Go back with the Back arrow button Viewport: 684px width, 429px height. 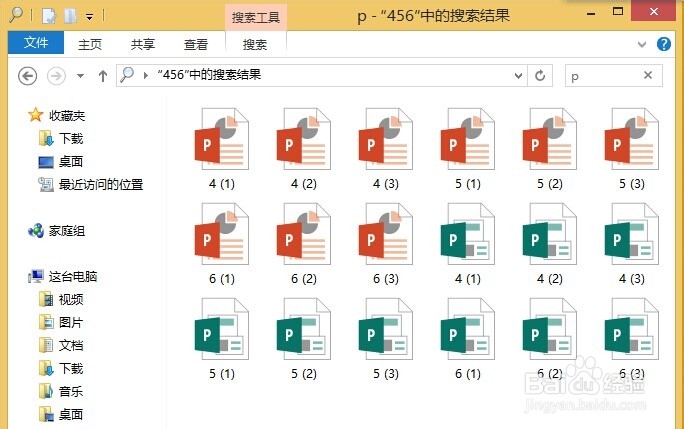[27, 76]
